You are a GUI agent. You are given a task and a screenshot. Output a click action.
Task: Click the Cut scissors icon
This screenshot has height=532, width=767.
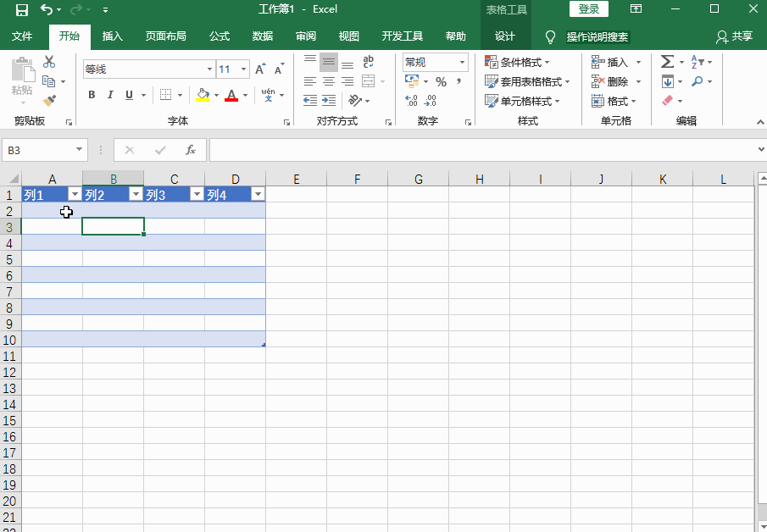49,62
